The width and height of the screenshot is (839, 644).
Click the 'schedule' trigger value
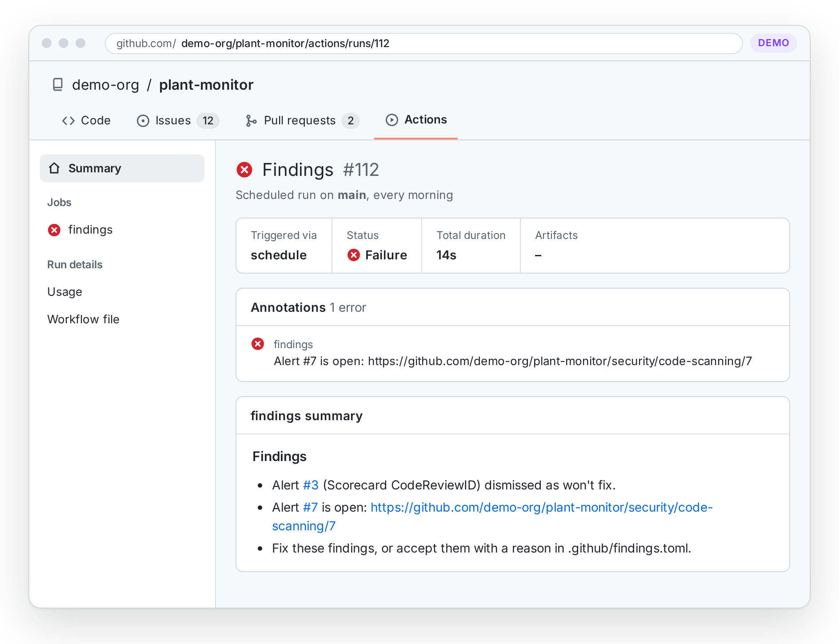[x=279, y=255]
